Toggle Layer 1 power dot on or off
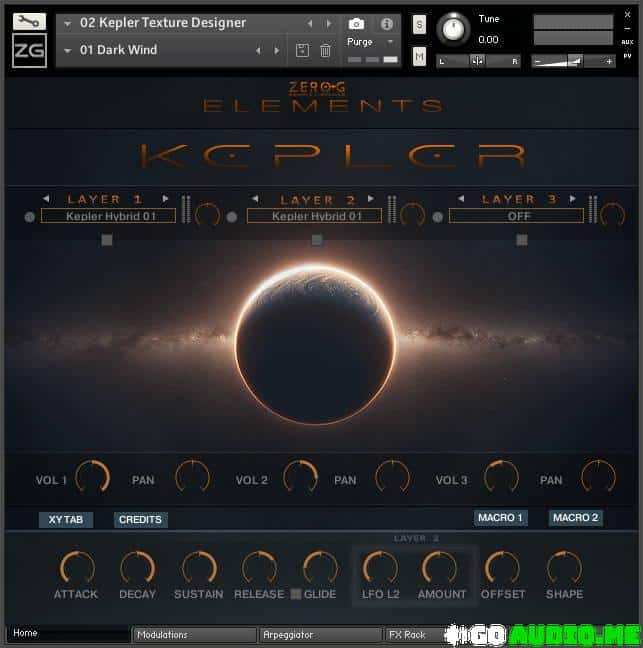643x648 pixels. pos(29,217)
